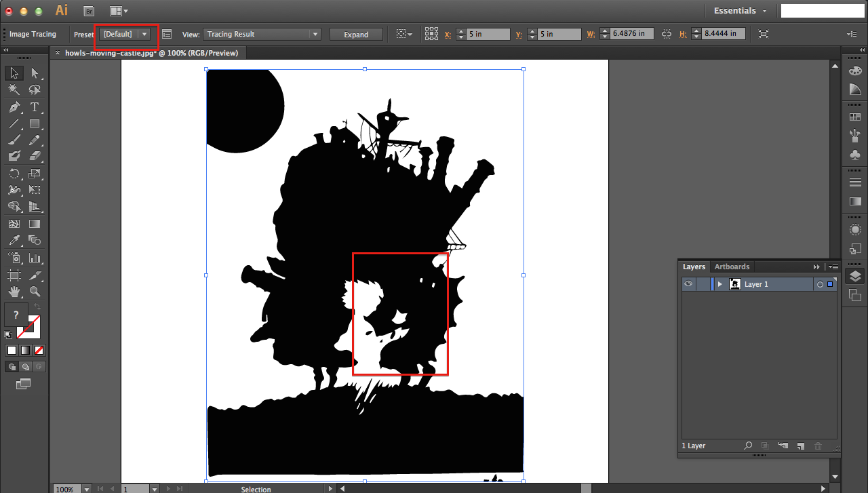
Task: Open the Preset dropdown showing Default
Action: click(x=126, y=34)
